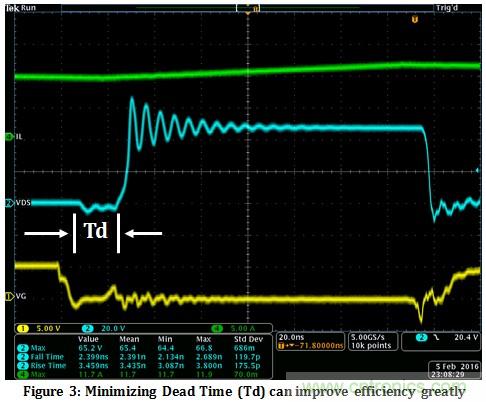Click the Tek Run acquisition status label
The height and width of the screenshot is (402, 486).
click(21, 8)
